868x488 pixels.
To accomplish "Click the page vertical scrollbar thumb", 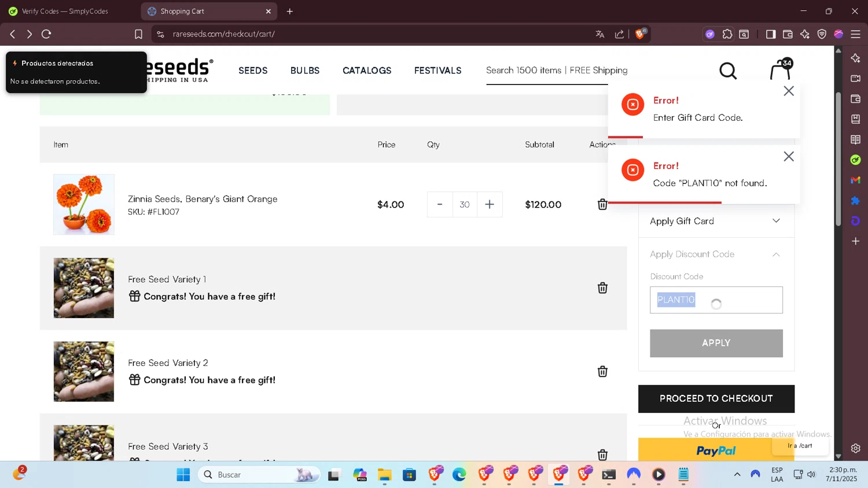I will [838, 159].
